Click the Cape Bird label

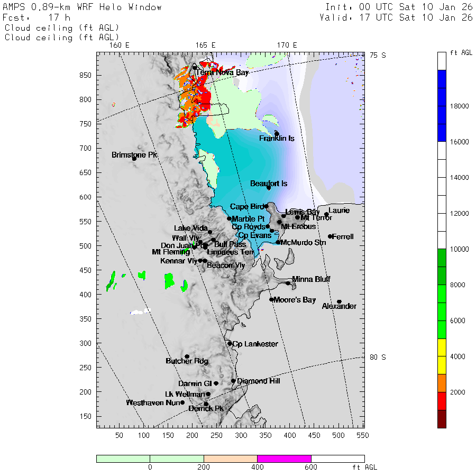pos(246,207)
